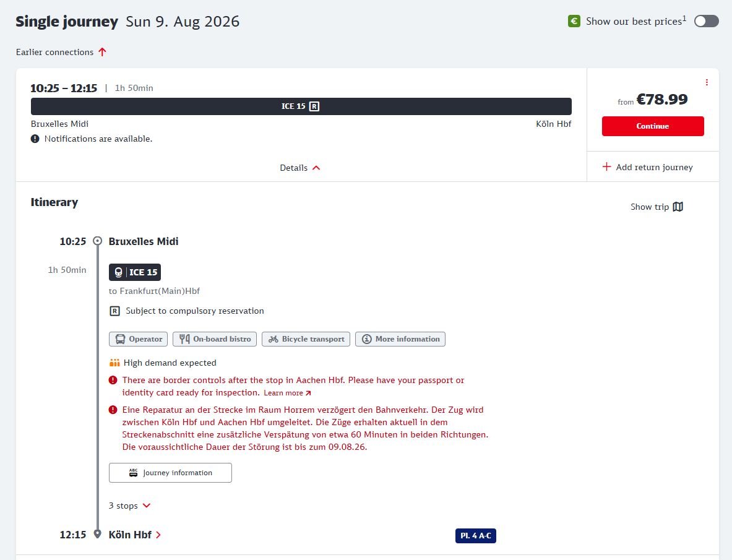Click the plus icon for Add return journey
This screenshot has height=560, width=732.
click(x=606, y=166)
